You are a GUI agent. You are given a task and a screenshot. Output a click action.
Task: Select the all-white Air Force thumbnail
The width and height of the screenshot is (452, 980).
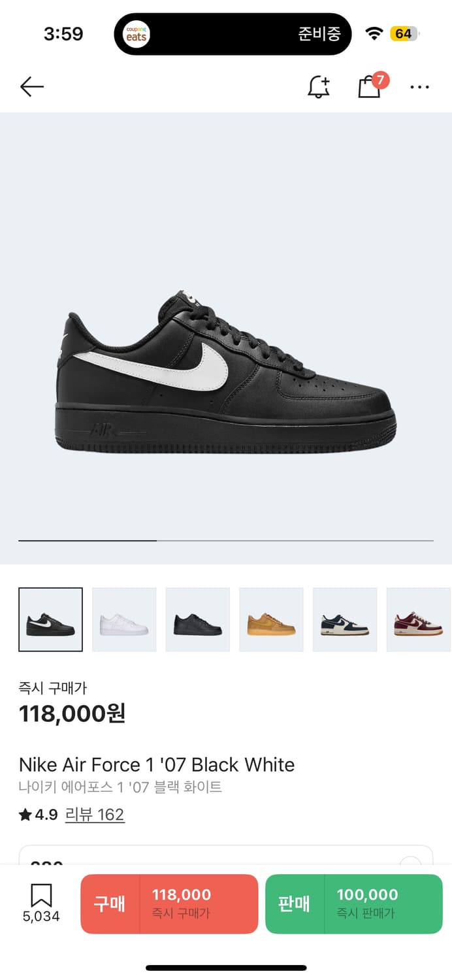click(x=124, y=619)
